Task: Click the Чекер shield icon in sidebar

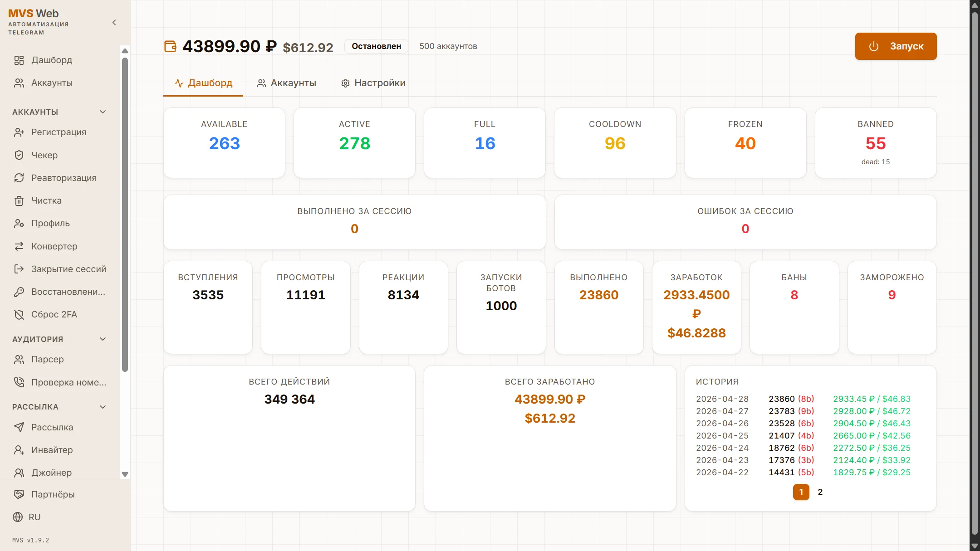Action: tap(19, 155)
